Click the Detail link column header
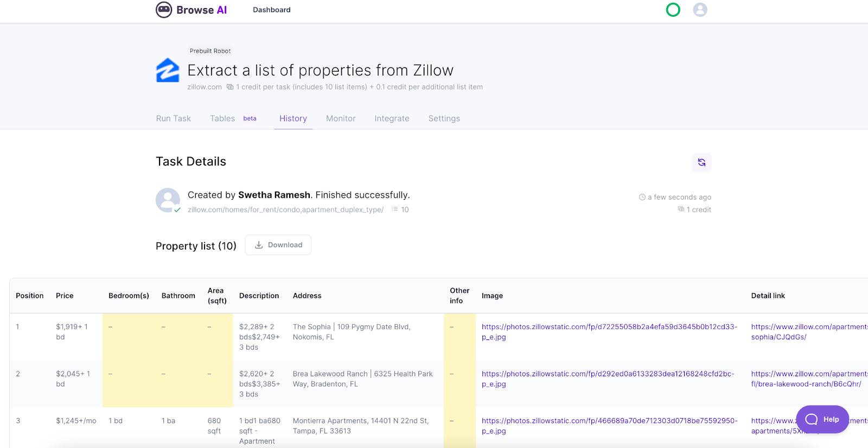Screen dimensions: 868x448 768,296
